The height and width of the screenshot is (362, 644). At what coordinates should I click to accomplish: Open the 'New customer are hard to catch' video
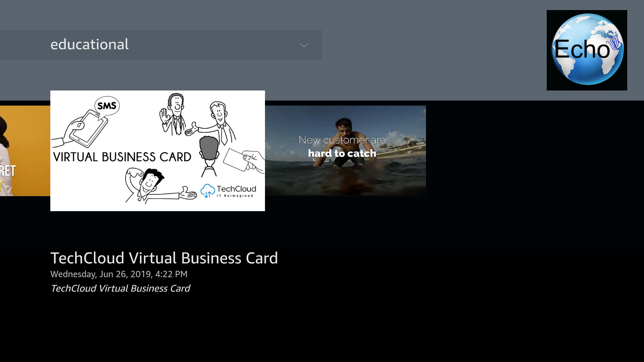(x=345, y=150)
